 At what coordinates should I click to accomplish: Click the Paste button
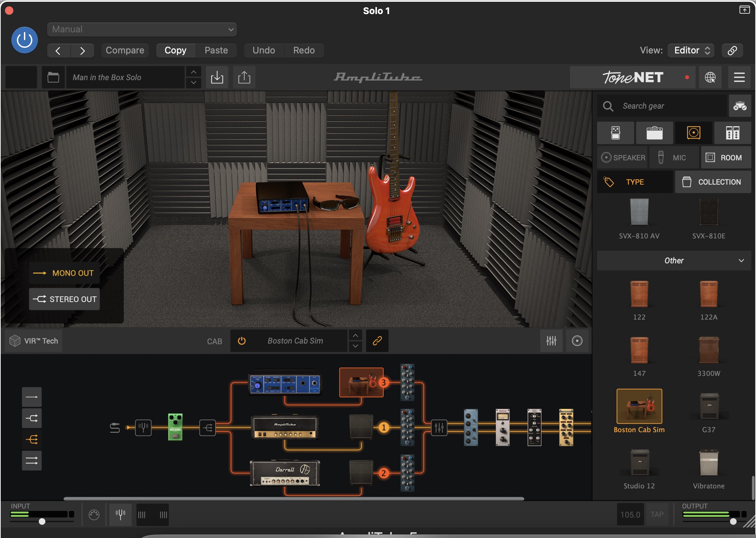216,50
